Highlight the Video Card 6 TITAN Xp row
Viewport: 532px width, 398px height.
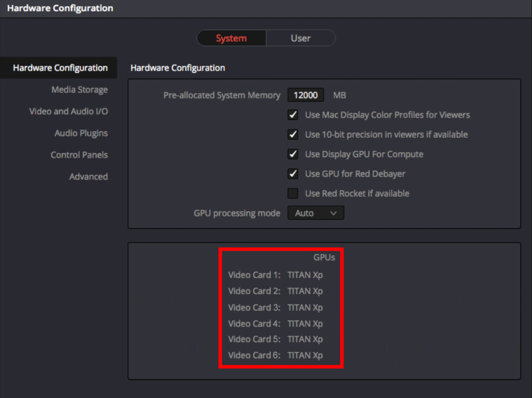(275, 355)
